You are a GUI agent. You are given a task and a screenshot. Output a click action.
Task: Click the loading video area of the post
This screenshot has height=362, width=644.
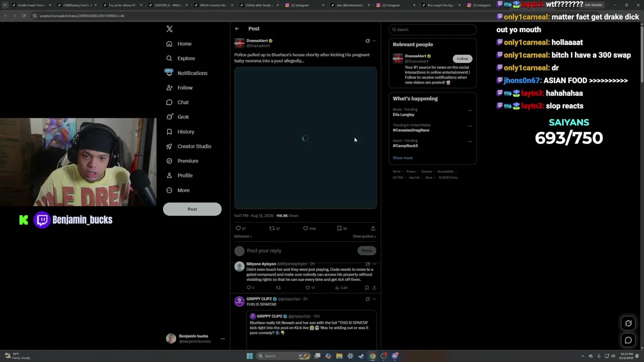pyautogui.click(x=305, y=138)
